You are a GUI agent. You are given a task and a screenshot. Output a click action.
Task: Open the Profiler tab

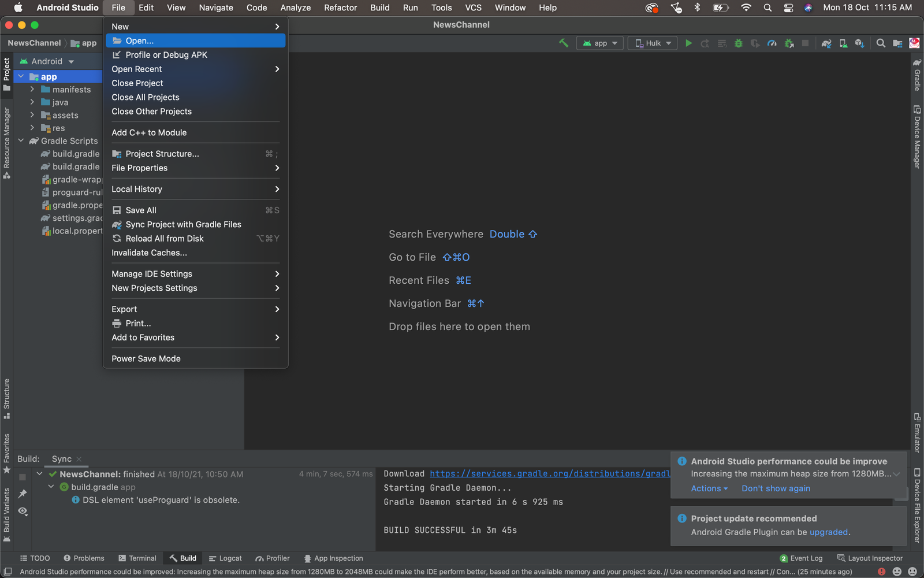273,558
